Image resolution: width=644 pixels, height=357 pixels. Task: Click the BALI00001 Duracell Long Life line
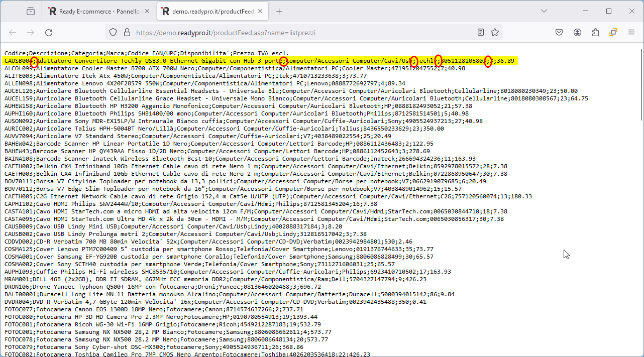pyautogui.click(x=230, y=294)
